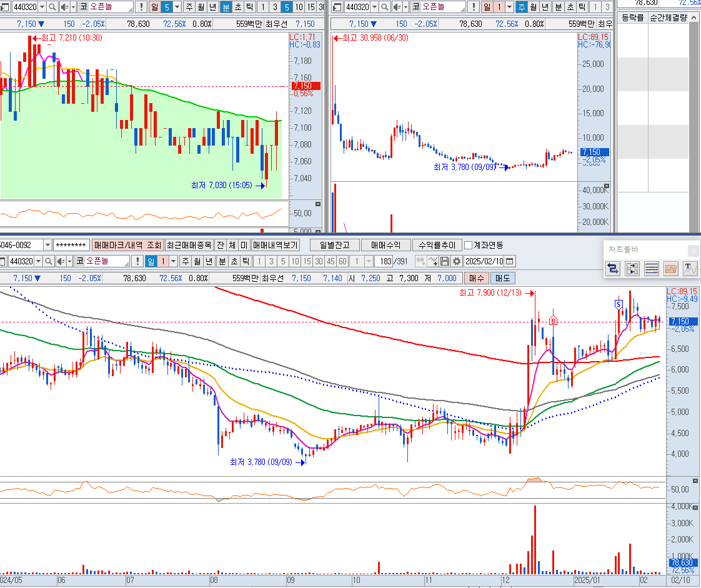Click stock search magnifier in top-left chart
Image resolution: width=701 pixels, height=588 pixels.
[x=52, y=7]
